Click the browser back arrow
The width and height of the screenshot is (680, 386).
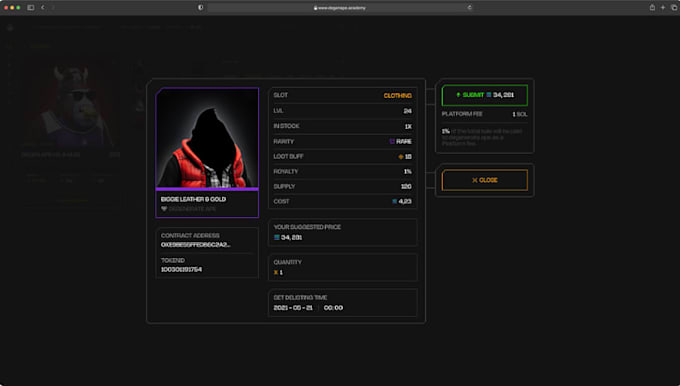(42, 7)
